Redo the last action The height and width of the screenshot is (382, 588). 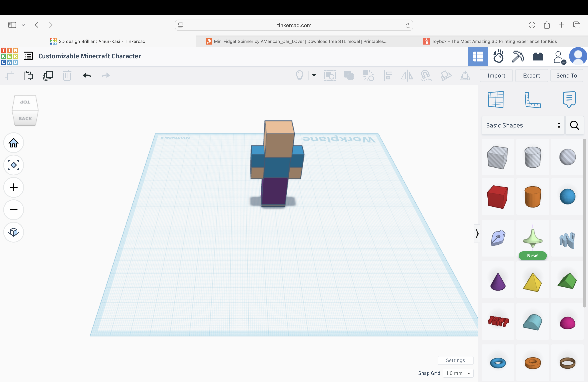click(106, 76)
